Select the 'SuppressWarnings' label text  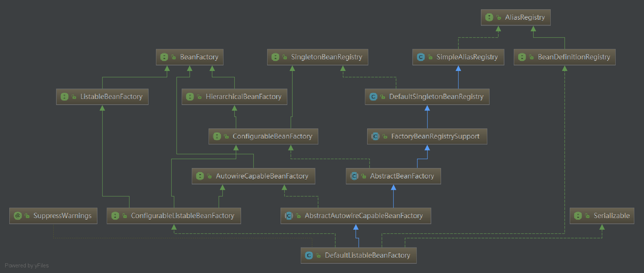[62, 215]
